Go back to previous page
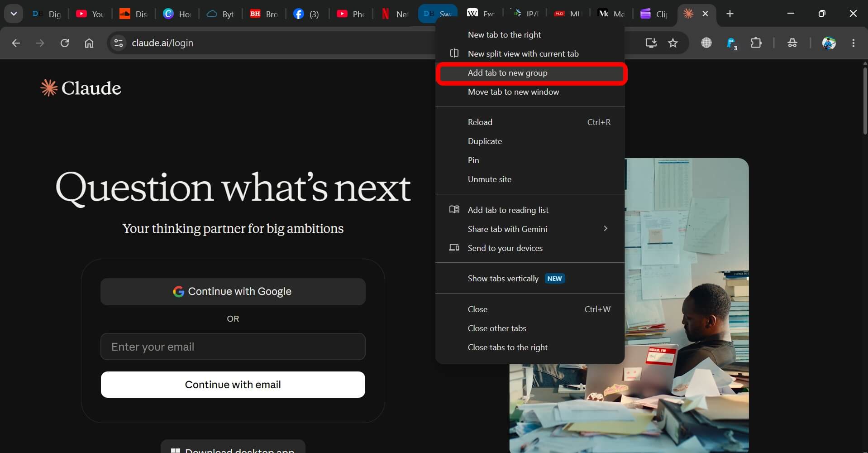The image size is (868, 453). click(x=16, y=43)
